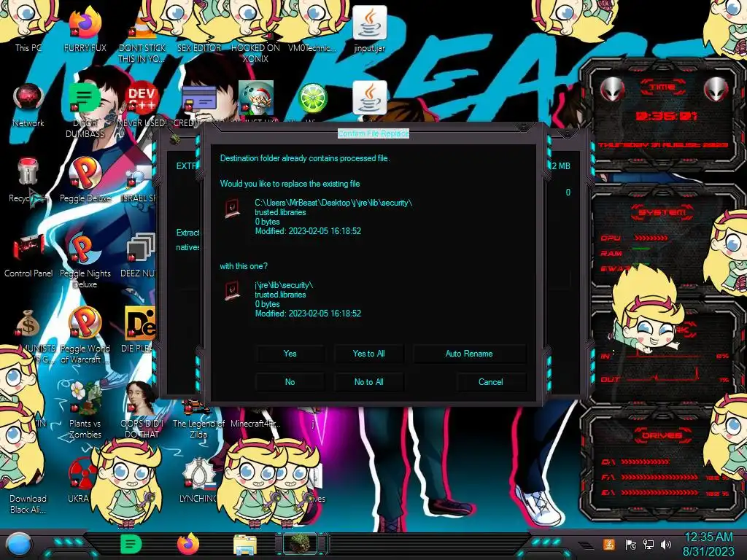Image resolution: width=747 pixels, height=560 pixels.
Task: Click No in the Confirm File Replace dialog
Action: point(290,382)
